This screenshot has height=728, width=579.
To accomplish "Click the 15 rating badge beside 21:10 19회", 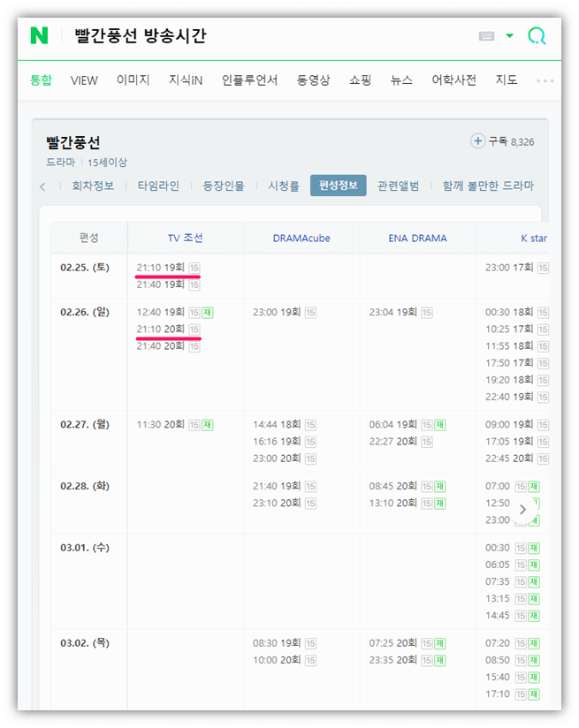I will (x=194, y=268).
